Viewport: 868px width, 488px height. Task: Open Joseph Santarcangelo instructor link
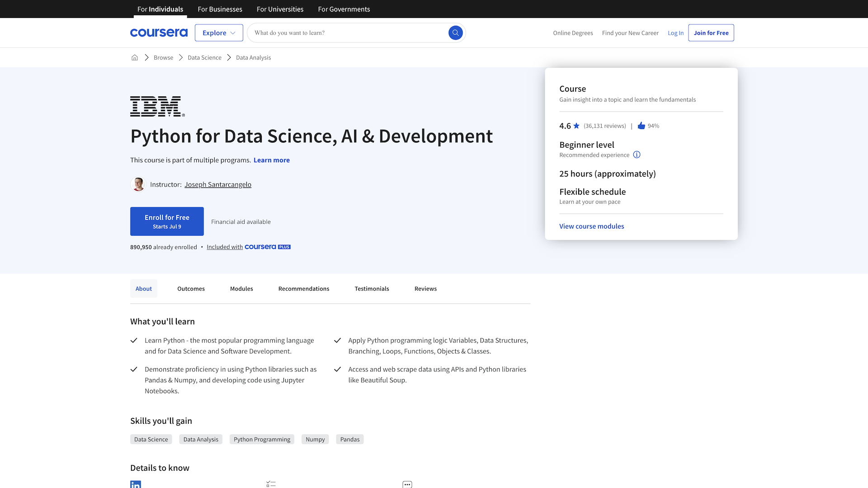click(x=217, y=184)
